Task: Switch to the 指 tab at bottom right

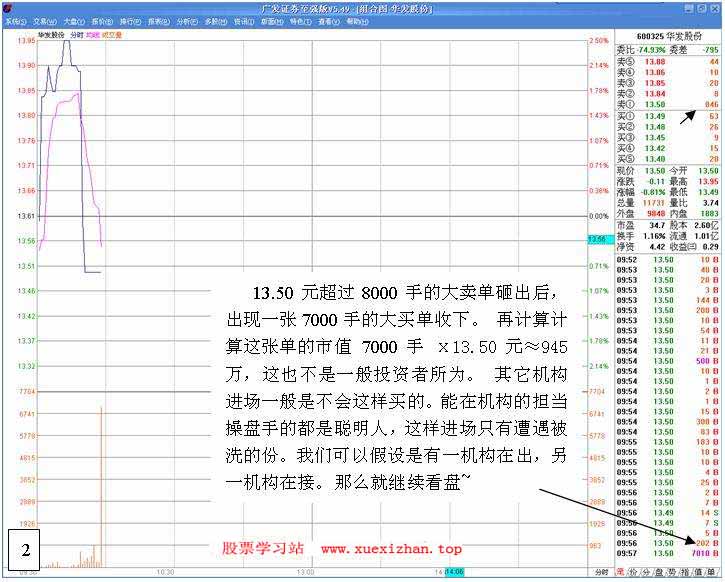Action: tap(686, 572)
